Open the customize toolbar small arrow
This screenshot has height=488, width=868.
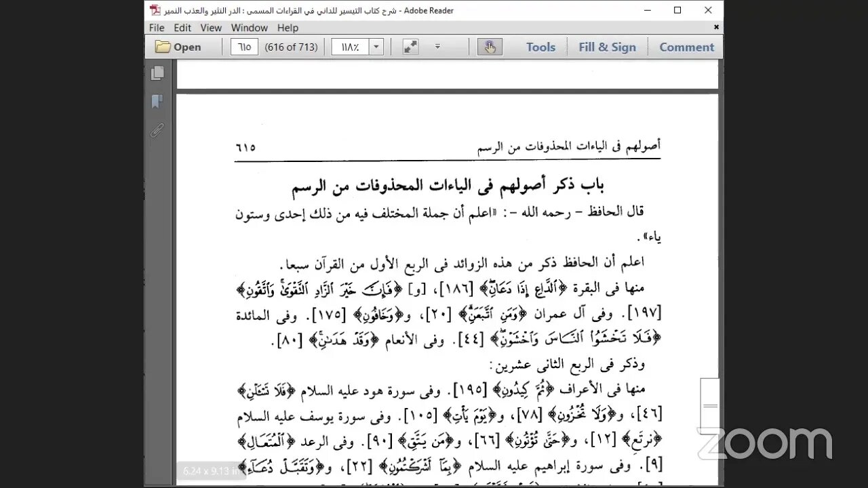coord(437,47)
